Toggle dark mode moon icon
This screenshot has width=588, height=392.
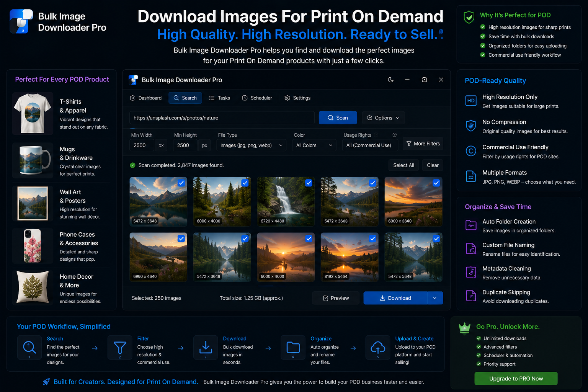(x=390, y=80)
